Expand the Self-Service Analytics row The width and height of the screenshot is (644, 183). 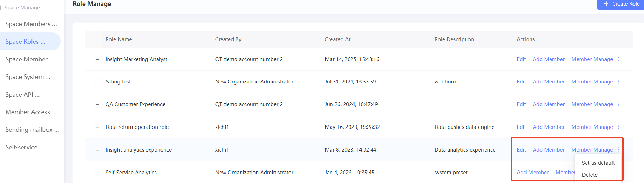coord(97,173)
